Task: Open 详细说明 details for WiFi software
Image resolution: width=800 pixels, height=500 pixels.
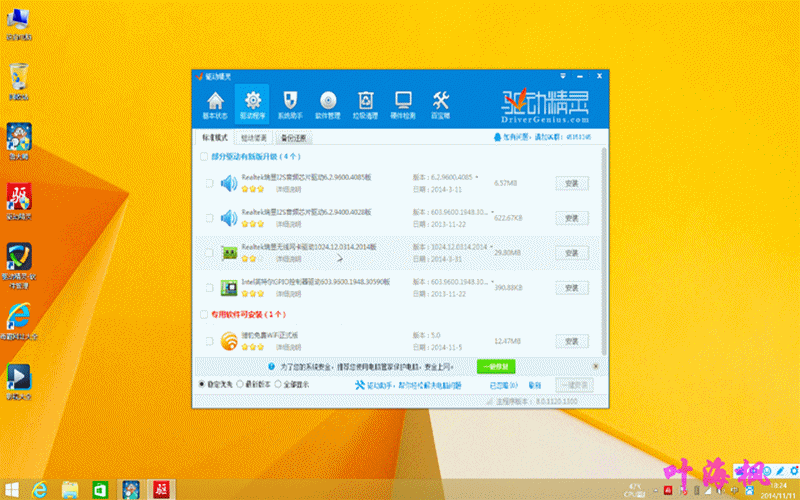Action: [289, 347]
